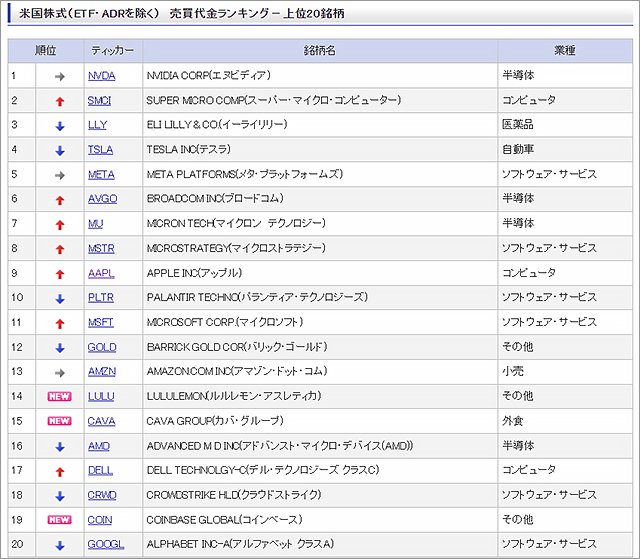Select the TESLA INC(テスラ) name cell

[x=320, y=150]
